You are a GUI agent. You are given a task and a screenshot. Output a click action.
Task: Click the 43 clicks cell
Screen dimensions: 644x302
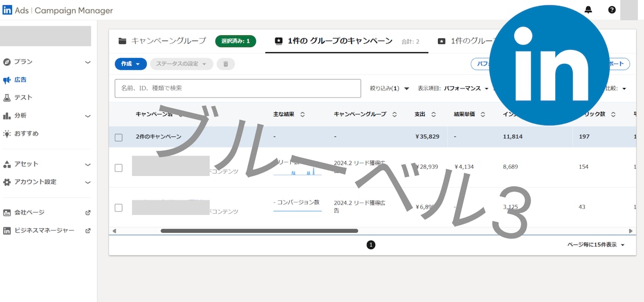pos(582,207)
